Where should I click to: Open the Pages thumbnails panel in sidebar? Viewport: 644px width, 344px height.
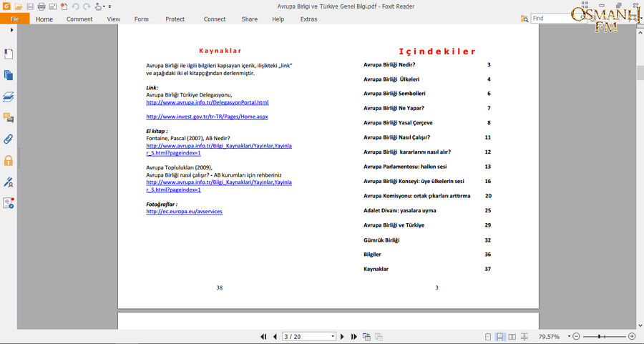tap(8, 75)
